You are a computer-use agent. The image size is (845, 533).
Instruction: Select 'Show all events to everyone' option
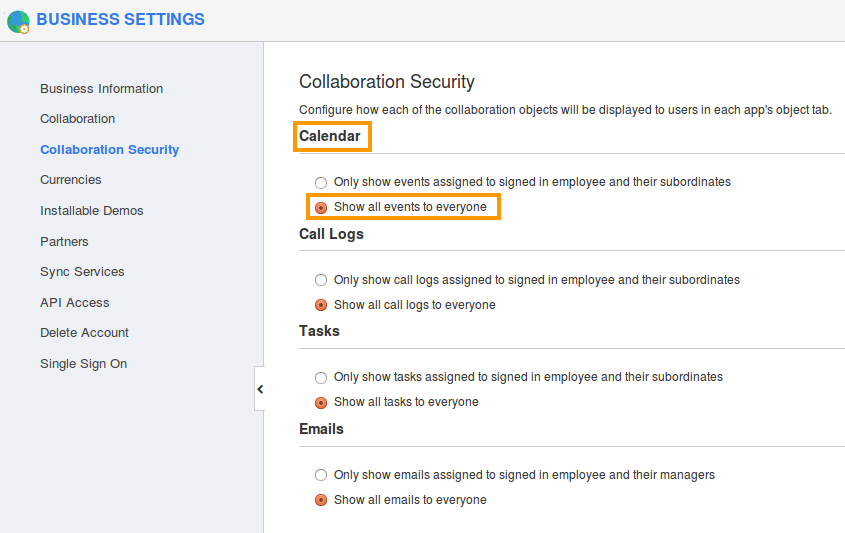click(x=321, y=208)
